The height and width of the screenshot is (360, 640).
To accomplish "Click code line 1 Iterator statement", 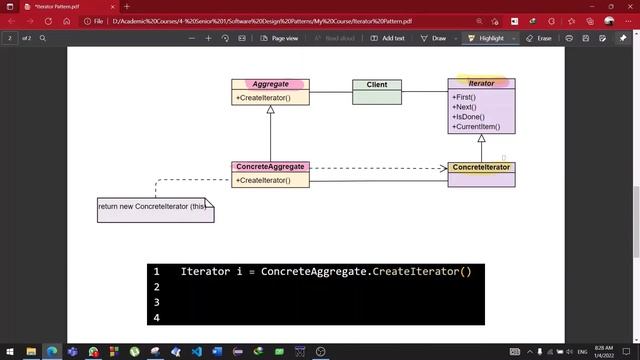I will pos(326,271).
